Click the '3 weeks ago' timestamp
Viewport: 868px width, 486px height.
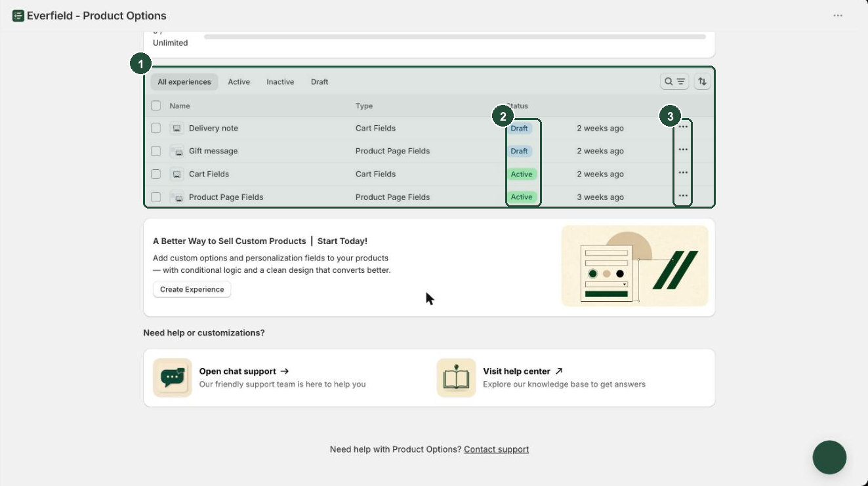coord(600,197)
